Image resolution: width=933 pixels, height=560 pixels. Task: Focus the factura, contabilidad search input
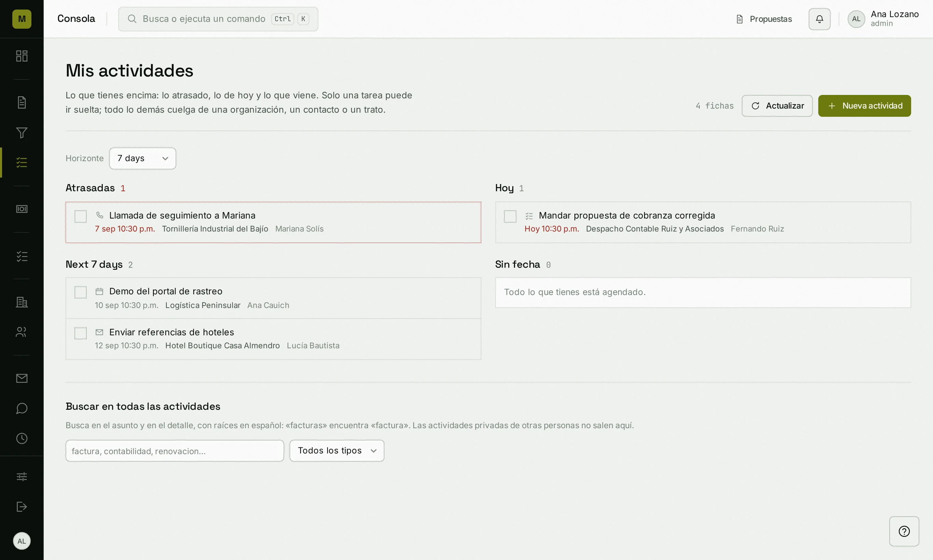175,451
